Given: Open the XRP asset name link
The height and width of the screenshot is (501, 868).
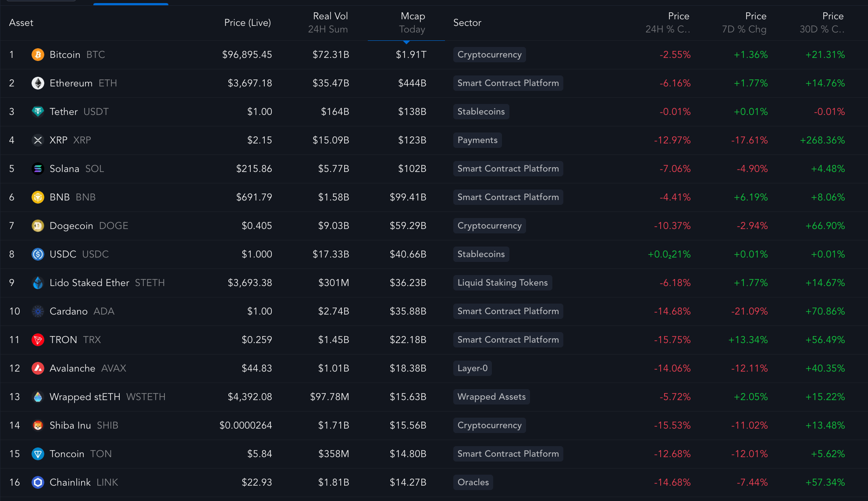Looking at the screenshot, I should (58, 140).
